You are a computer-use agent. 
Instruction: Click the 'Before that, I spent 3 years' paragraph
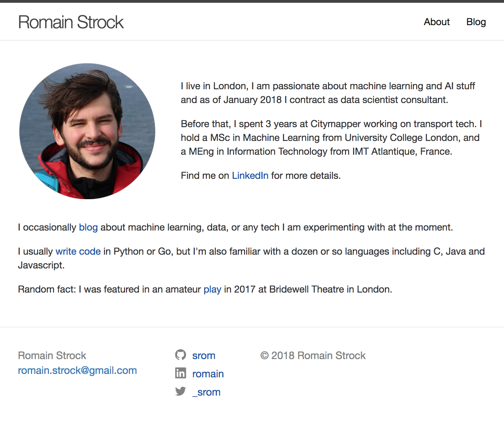coord(331,137)
